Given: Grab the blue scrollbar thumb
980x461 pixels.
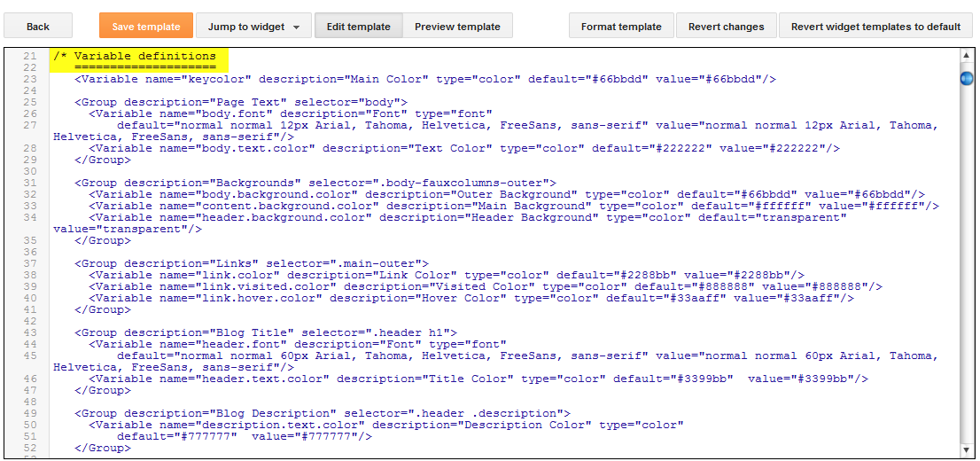Looking at the screenshot, I should [966, 79].
